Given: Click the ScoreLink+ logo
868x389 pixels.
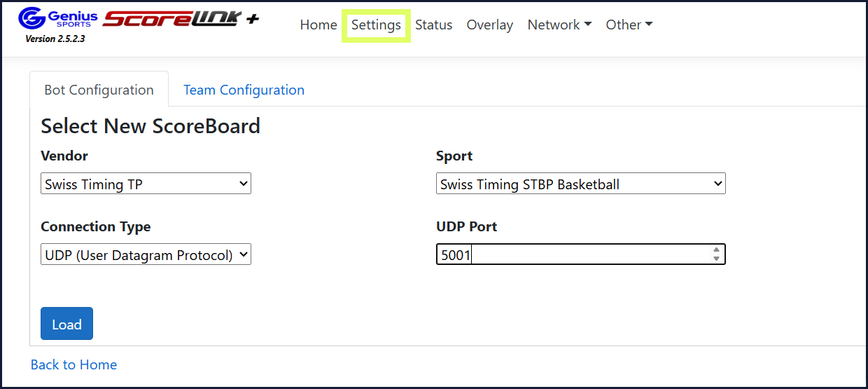Looking at the screenshot, I should 181,19.
